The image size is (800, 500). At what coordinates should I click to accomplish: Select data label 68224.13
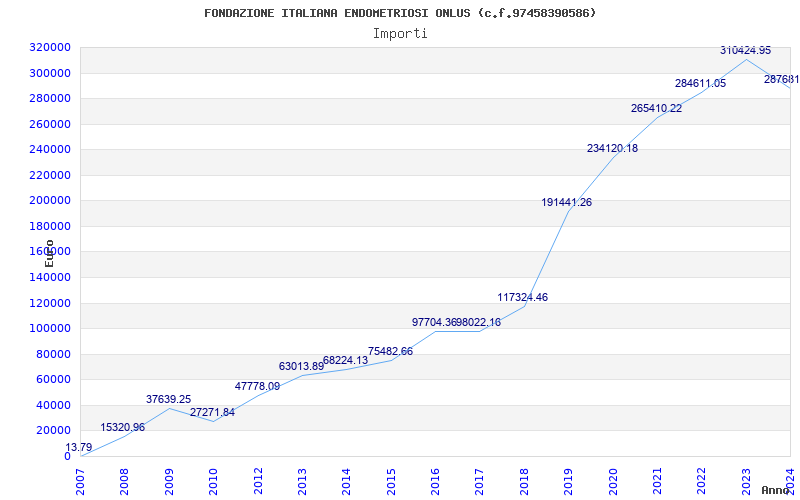345,361
